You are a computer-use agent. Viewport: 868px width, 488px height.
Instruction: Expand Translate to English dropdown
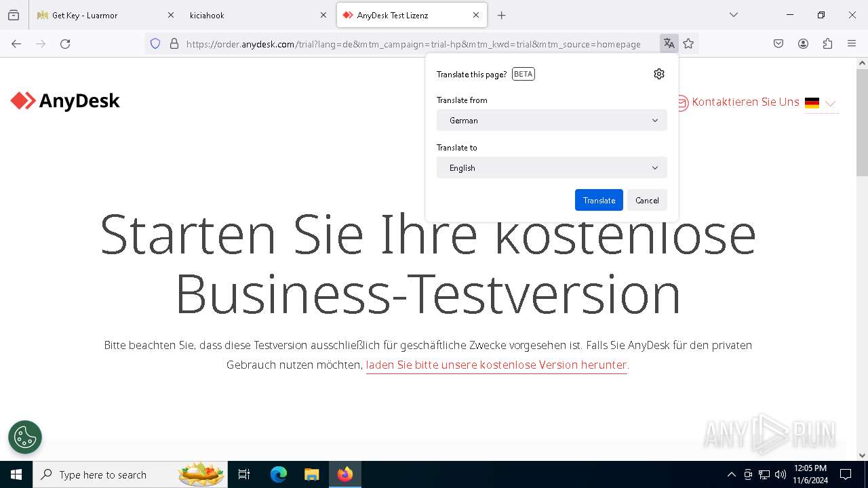[x=552, y=167]
